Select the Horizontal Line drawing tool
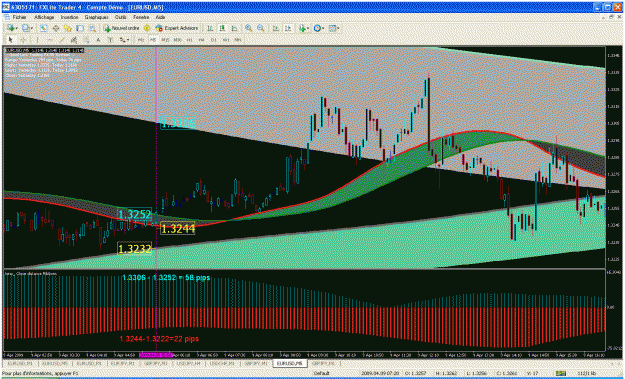 click(x=50, y=39)
